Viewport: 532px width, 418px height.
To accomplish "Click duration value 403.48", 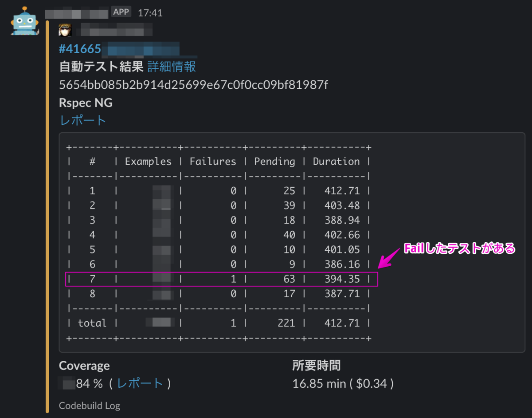I will tap(342, 206).
